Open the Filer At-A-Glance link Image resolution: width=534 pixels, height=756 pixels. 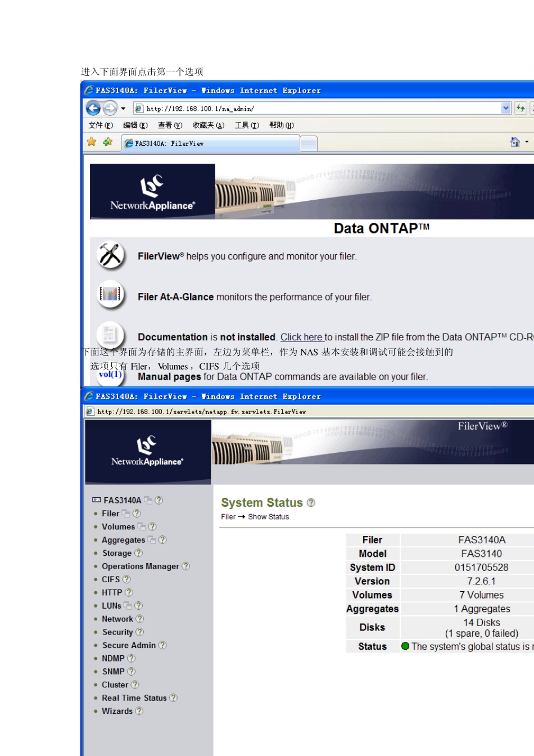coord(175,297)
